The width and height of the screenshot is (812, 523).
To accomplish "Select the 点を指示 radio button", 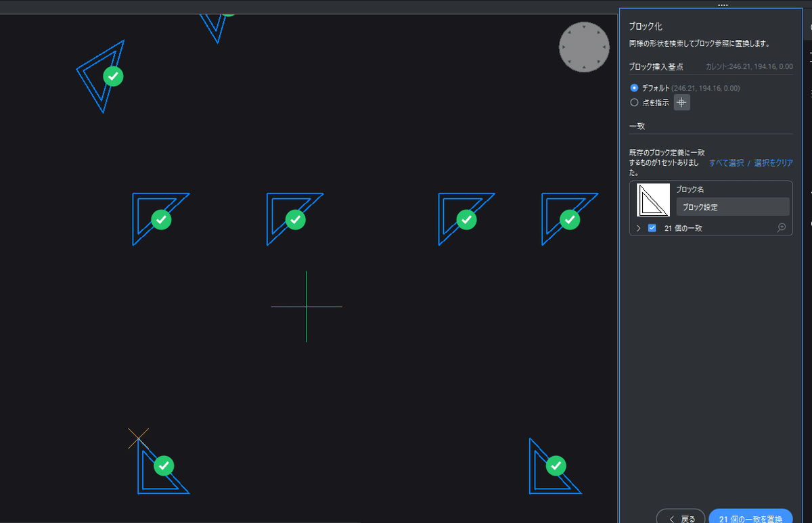I will [634, 103].
